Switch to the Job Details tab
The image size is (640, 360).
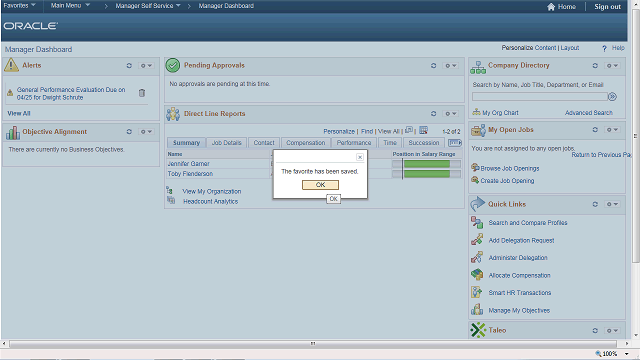coord(227,142)
